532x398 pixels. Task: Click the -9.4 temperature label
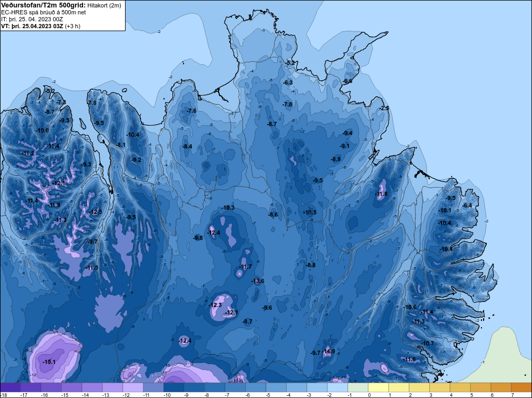pyautogui.click(x=348, y=133)
